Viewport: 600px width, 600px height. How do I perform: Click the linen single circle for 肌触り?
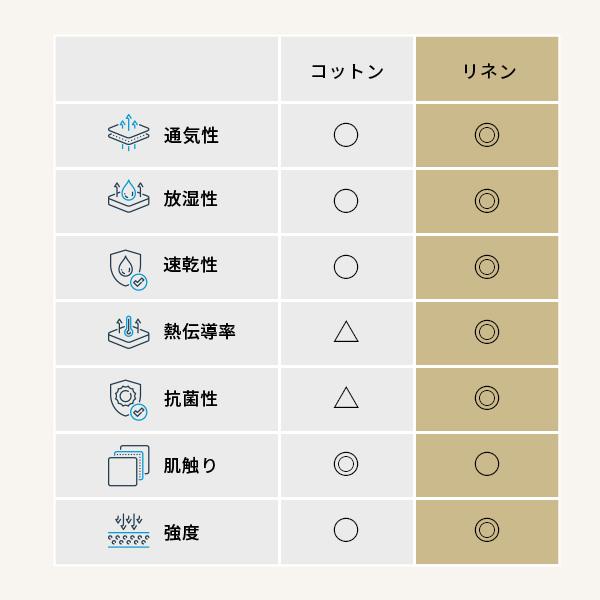[487, 464]
